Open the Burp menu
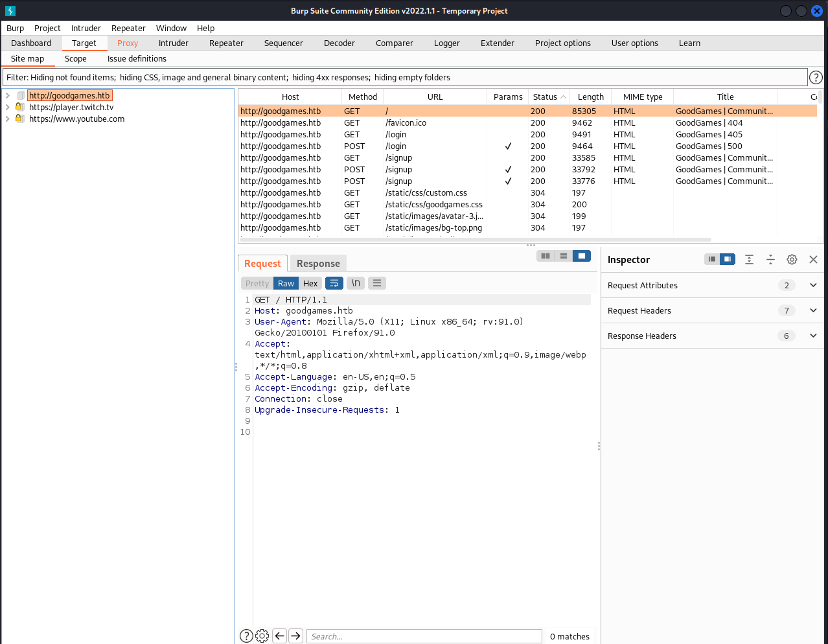Viewport: 828px width, 644px height. coord(16,28)
